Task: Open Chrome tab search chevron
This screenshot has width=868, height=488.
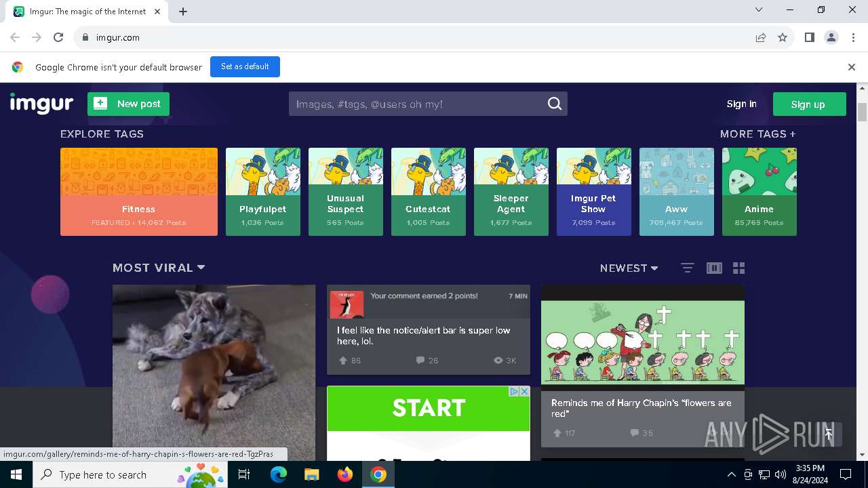Action: (x=759, y=10)
